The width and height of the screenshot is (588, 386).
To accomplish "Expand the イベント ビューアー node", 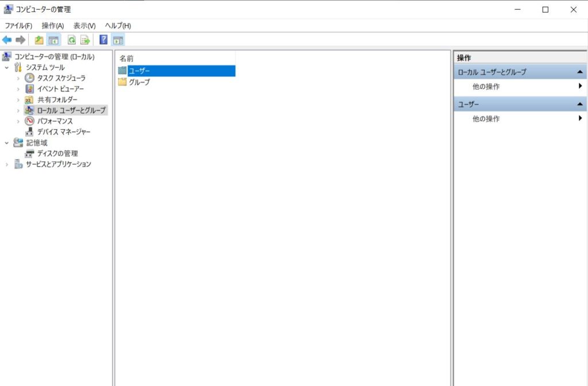I will [x=18, y=89].
